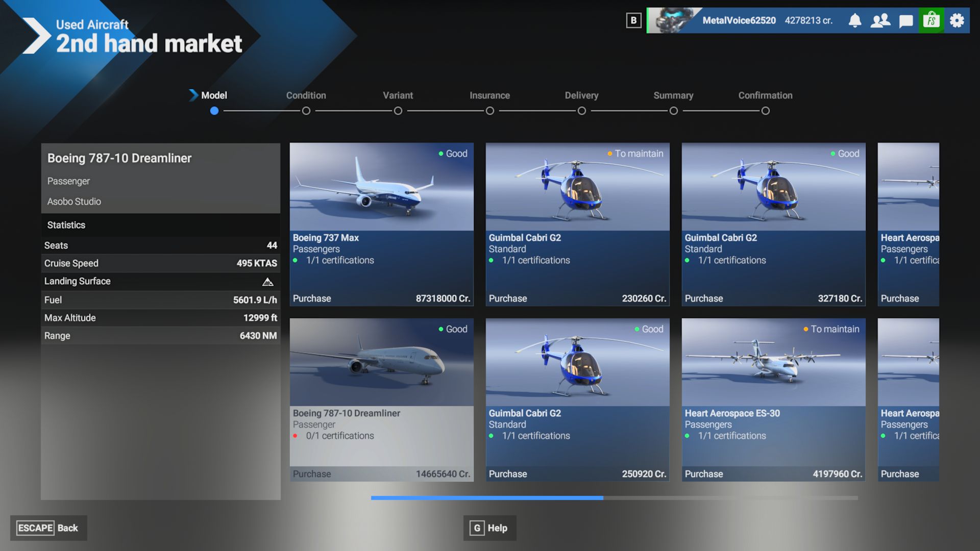The height and width of the screenshot is (551, 980).
Task: Open the chat message icon
Action: point(906,21)
